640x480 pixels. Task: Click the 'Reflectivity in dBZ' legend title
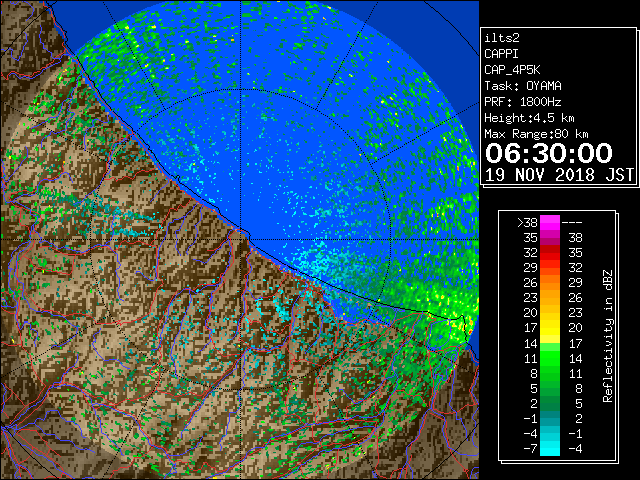(x=608, y=336)
